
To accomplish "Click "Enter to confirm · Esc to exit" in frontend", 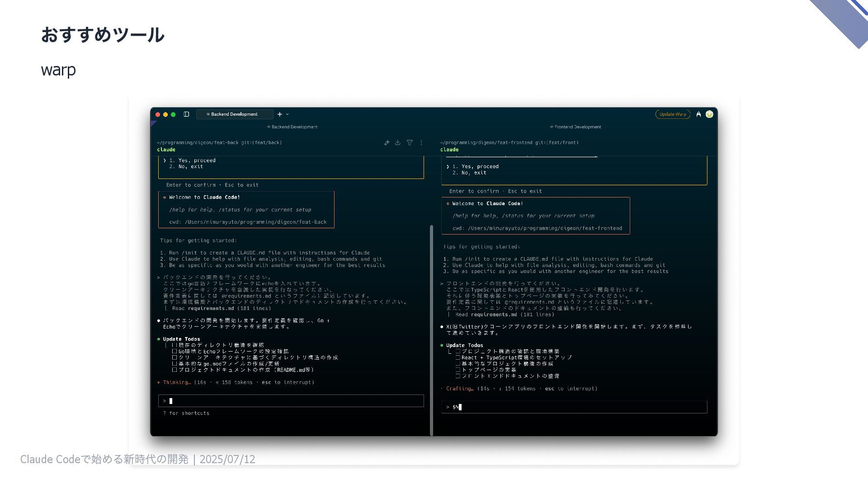I will [495, 192].
